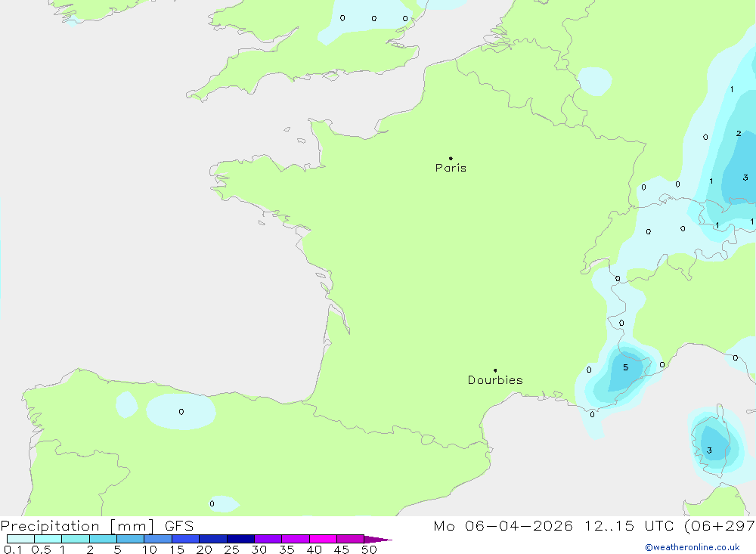Click the precipitation value 5 in southeastern France
756x554 pixels.
click(x=625, y=367)
